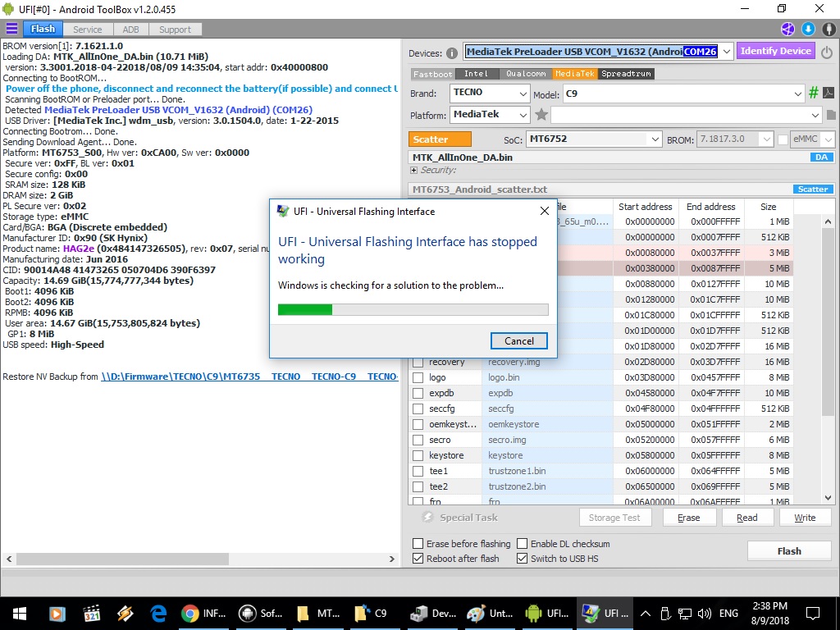Open Windows Start menu
Screen dimensions: 840x630
coord(20,613)
